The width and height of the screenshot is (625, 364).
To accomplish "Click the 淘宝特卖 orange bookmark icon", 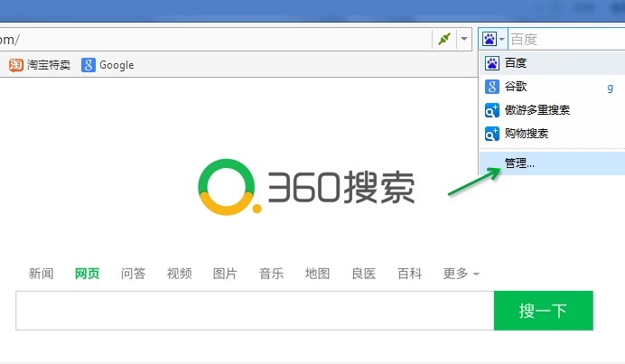I will [16, 65].
